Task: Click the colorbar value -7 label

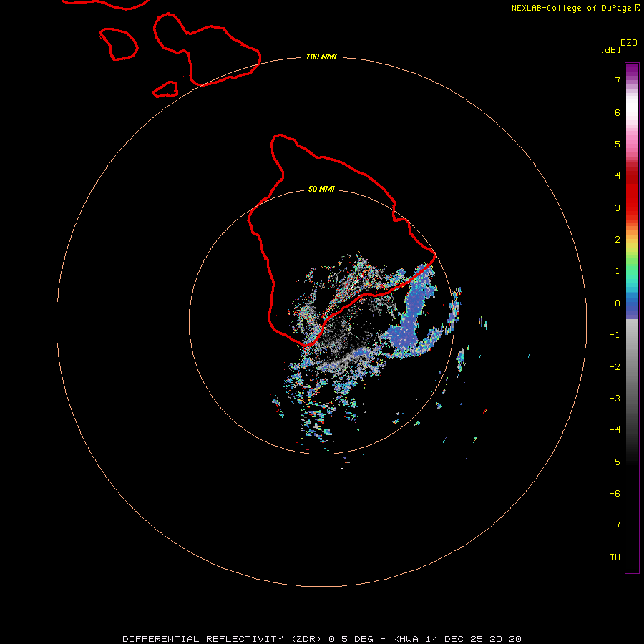Action: tap(615, 525)
